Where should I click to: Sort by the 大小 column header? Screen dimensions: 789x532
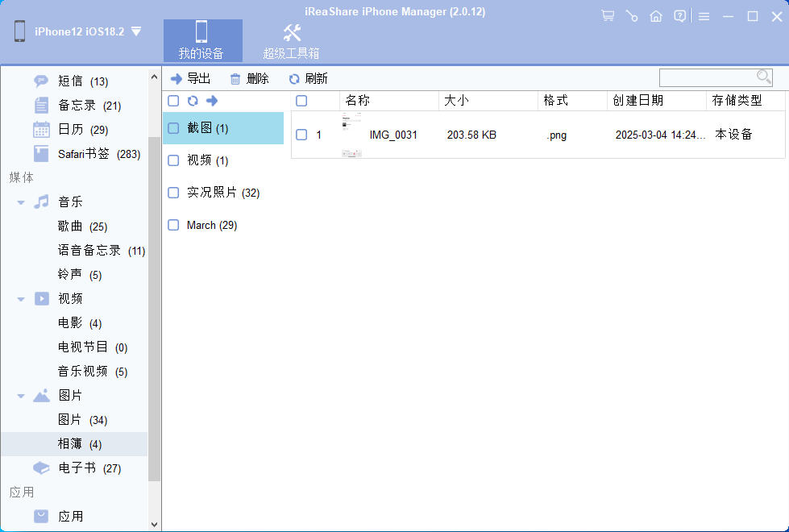(x=488, y=101)
